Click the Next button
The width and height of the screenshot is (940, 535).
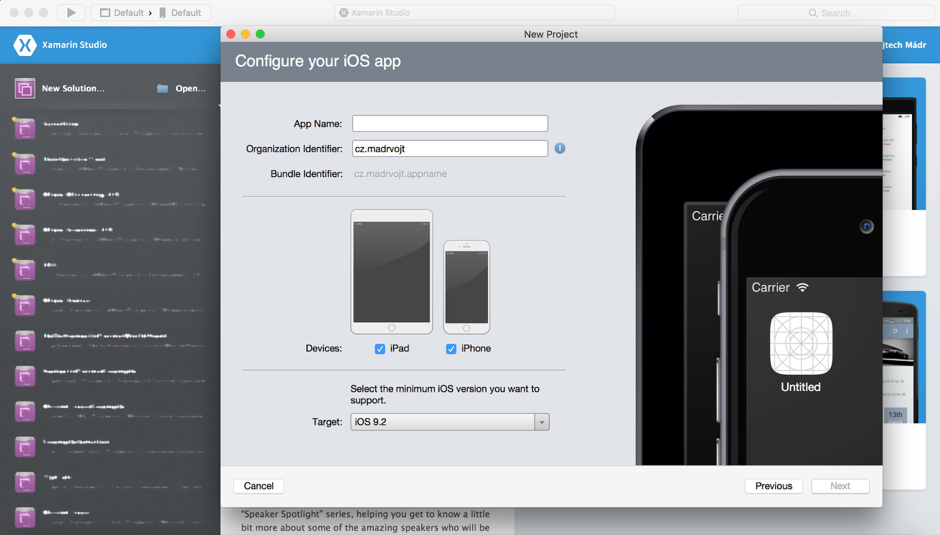840,486
